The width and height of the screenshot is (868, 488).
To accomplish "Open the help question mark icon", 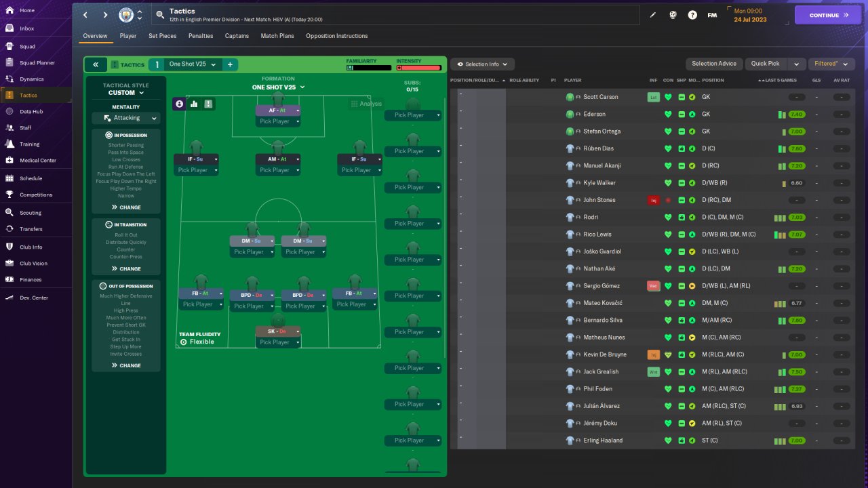I will tap(692, 15).
